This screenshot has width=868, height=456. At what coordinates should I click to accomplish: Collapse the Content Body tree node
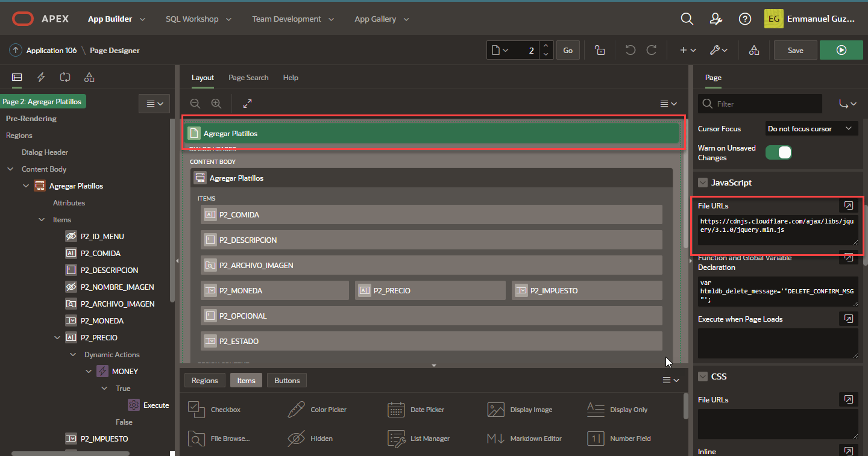tap(10, 169)
